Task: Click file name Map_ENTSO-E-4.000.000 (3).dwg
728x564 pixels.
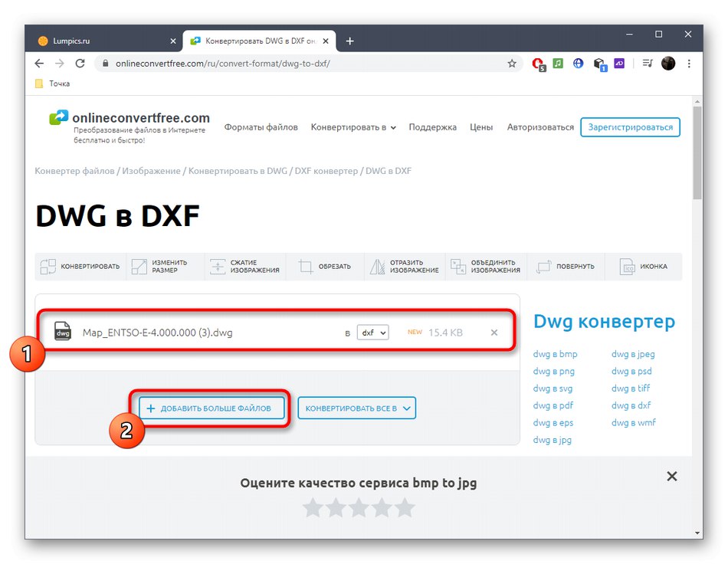Action: [157, 333]
